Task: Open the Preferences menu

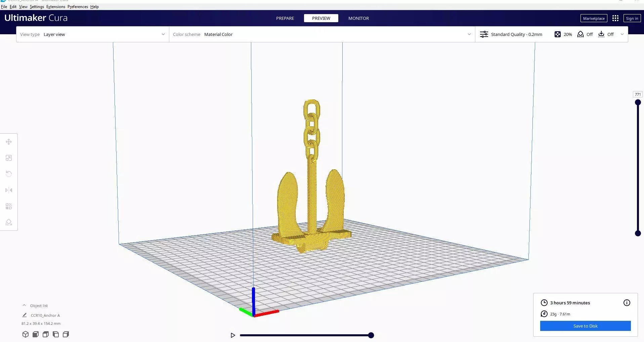Action: [78, 7]
